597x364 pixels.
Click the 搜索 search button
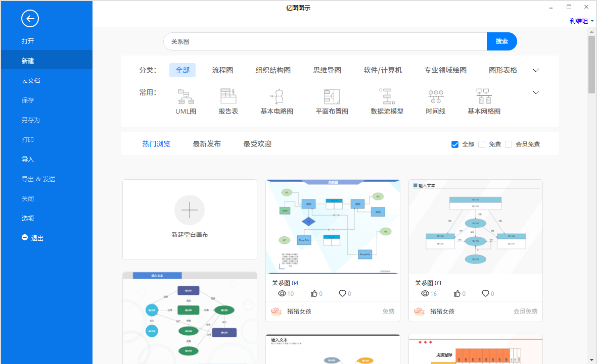pyautogui.click(x=502, y=41)
